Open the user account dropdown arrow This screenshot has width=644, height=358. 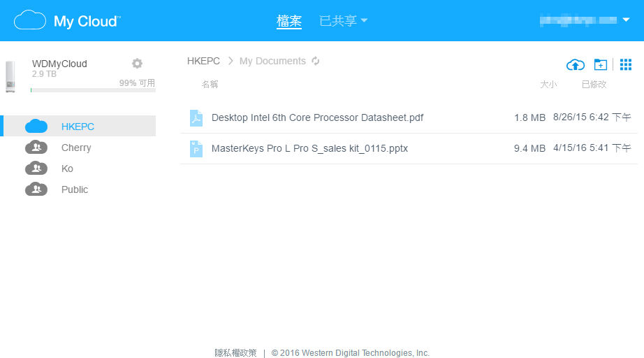[626, 20]
